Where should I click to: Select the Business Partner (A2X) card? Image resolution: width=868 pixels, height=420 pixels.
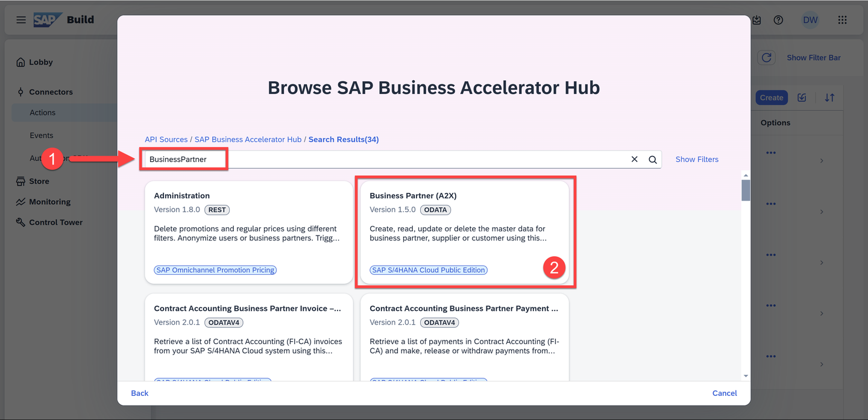point(465,233)
